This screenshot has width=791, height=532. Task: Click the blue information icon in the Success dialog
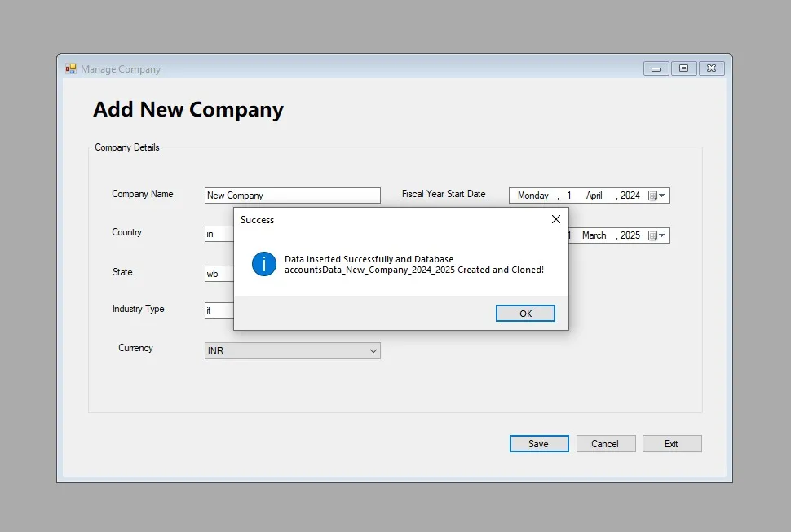263,264
